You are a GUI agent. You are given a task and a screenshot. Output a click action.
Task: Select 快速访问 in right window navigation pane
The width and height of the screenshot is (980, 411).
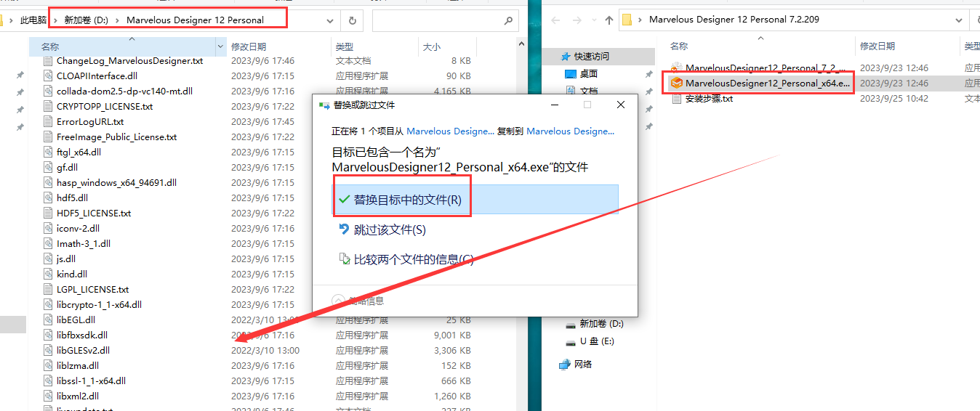(x=592, y=56)
